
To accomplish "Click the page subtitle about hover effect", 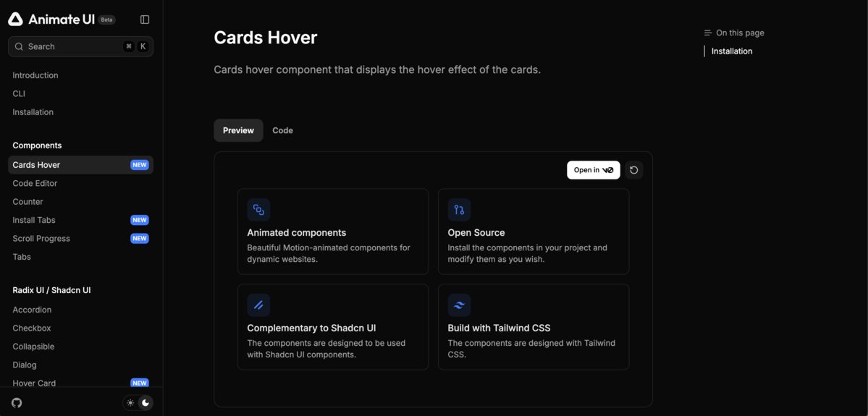I will click(377, 70).
